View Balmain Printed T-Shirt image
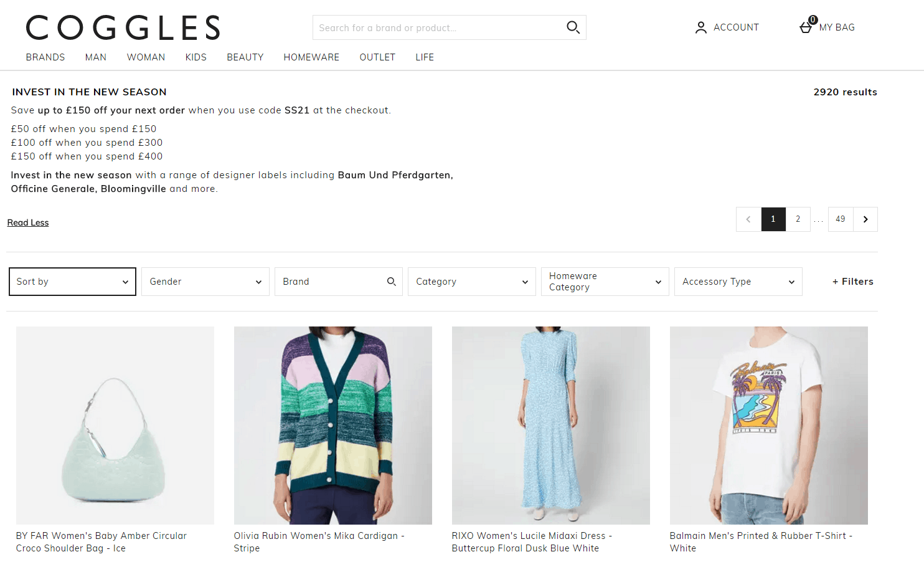Viewport: 924px width, 562px height. [769, 426]
